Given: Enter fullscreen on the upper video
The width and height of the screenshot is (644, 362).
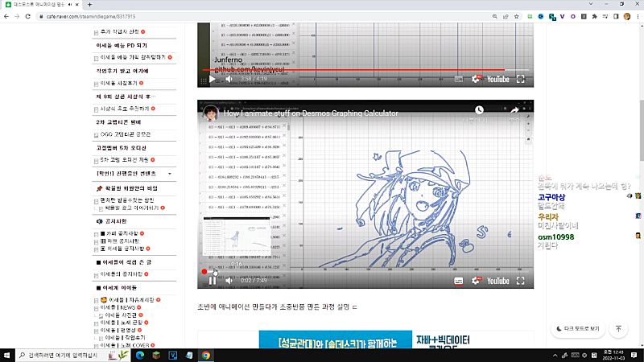Looking at the screenshot, I should 521,79.
